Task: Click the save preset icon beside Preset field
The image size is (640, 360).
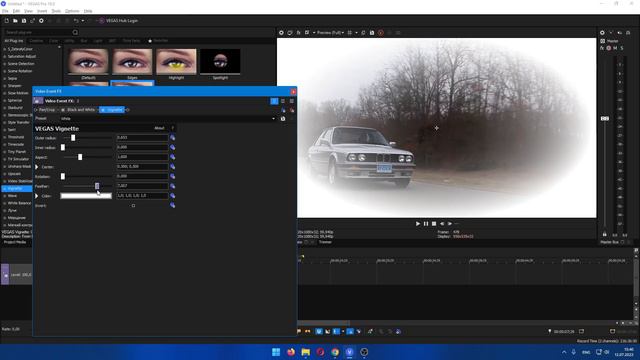Action: pos(283,119)
